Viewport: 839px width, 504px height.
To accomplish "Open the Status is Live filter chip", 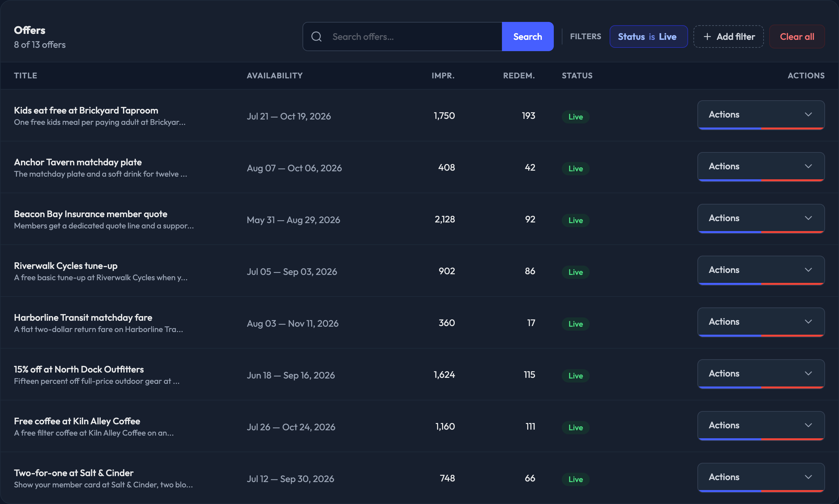I will click(648, 37).
